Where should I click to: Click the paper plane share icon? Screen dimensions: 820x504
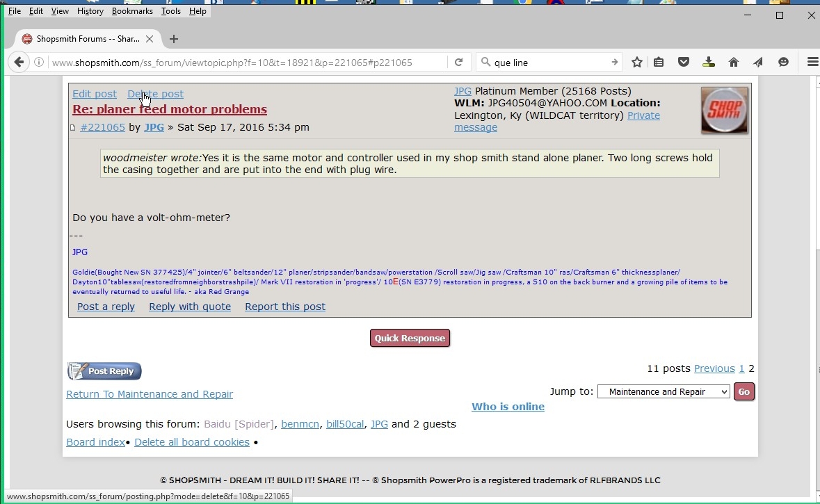(758, 62)
